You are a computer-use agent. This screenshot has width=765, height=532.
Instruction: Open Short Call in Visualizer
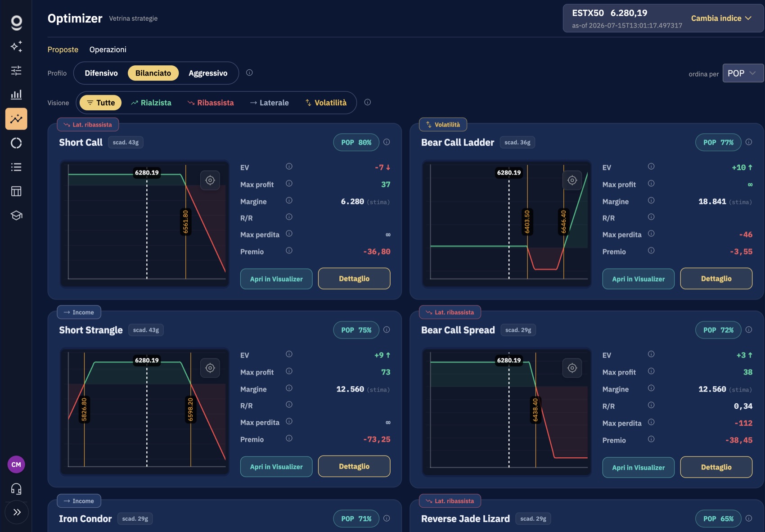pos(276,279)
